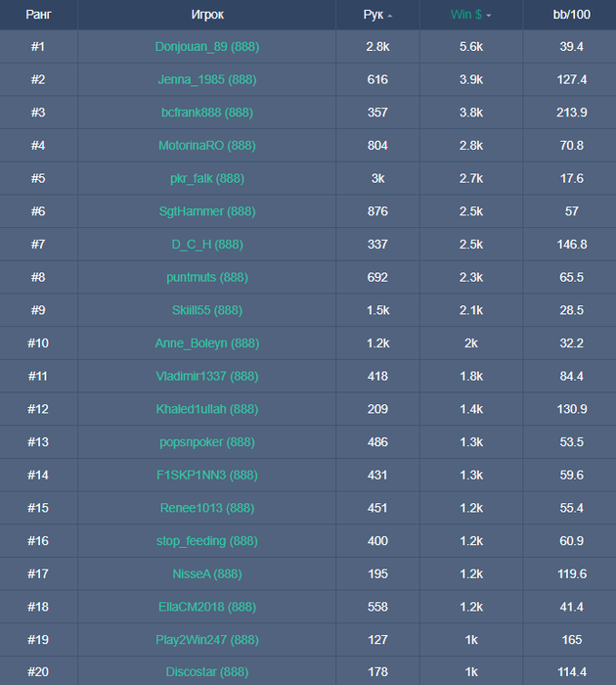Sort by the Рук column arrow

[390, 17]
